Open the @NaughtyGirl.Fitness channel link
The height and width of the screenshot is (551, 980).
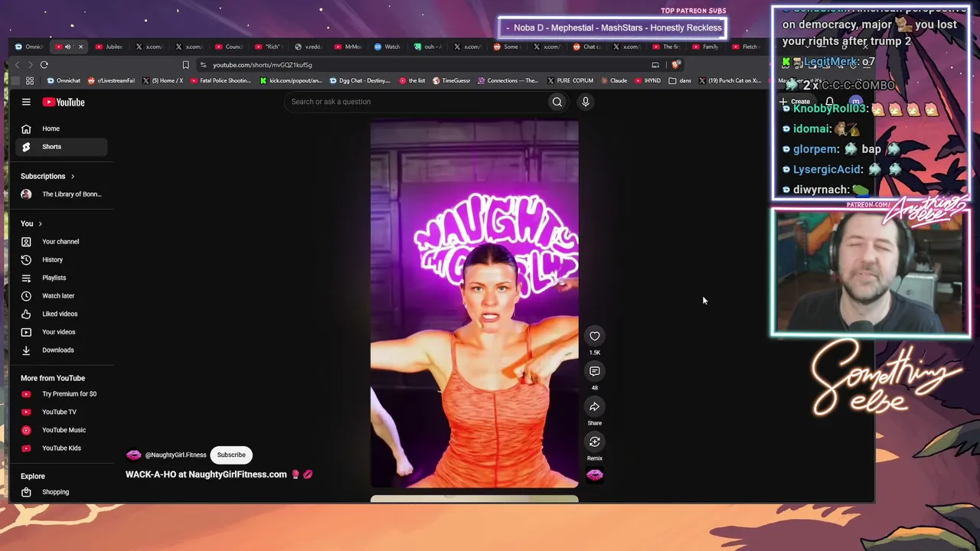[x=176, y=455]
